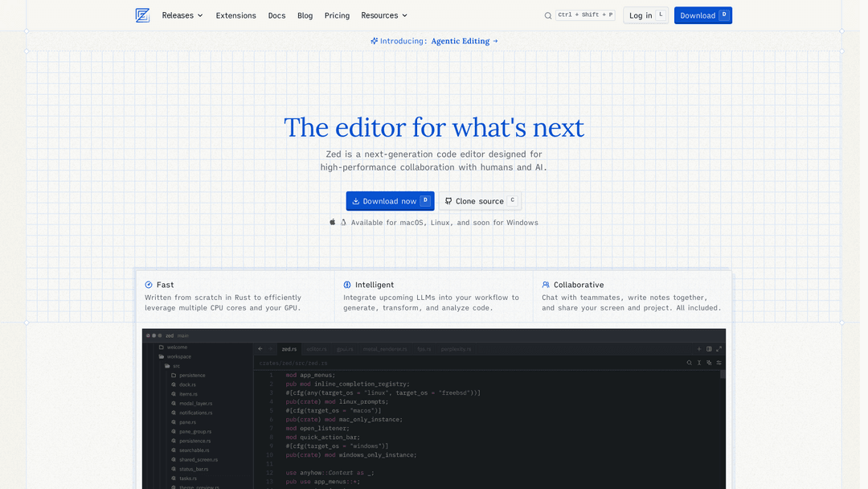Click the back arrow in editor tab bar
The height and width of the screenshot is (489, 868).
click(x=260, y=349)
